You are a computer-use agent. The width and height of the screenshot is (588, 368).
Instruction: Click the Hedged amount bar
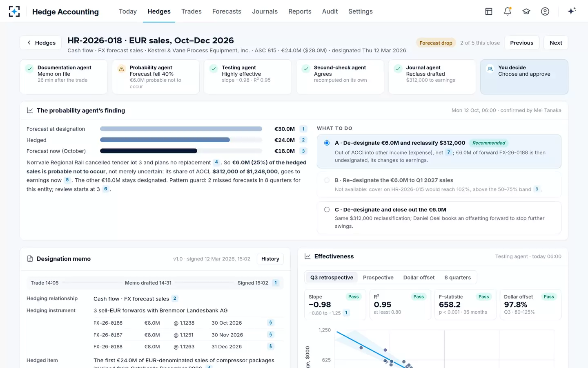pyautogui.click(x=165, y=140)
